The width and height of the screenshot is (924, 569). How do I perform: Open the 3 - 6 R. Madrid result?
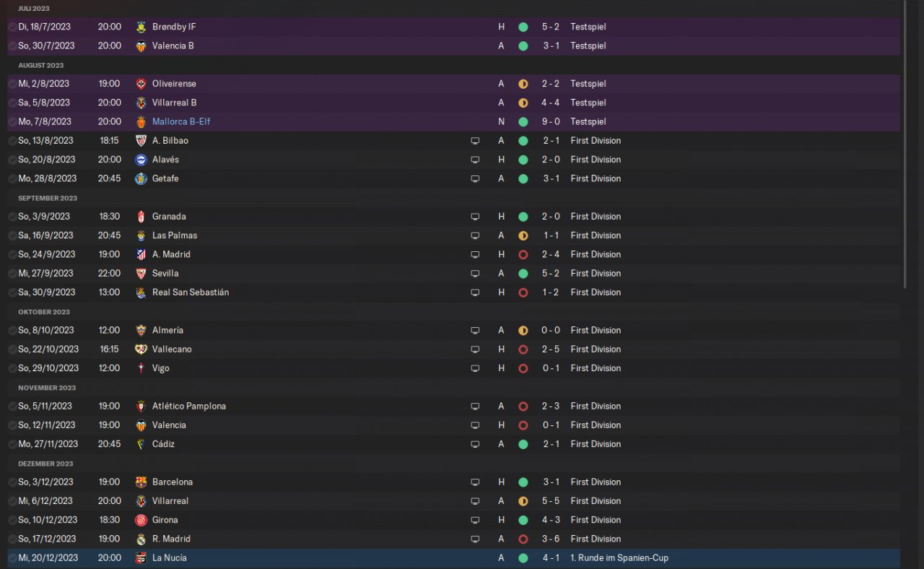click(x=550, y=539)
